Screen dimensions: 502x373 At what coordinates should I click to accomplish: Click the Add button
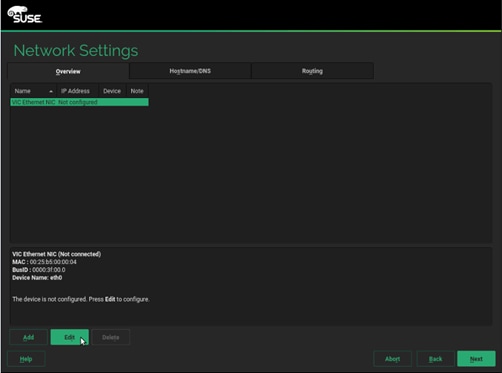[28, 337]
